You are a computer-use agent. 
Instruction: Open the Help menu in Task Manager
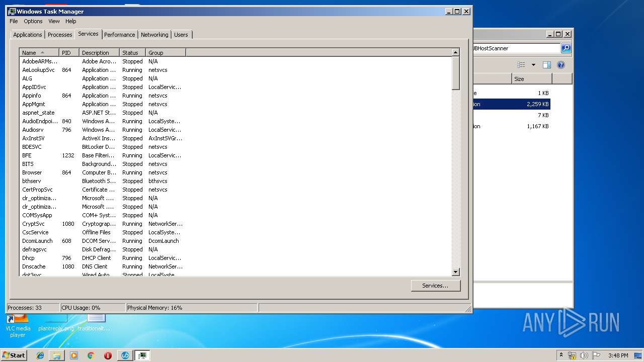coord(71,21)
